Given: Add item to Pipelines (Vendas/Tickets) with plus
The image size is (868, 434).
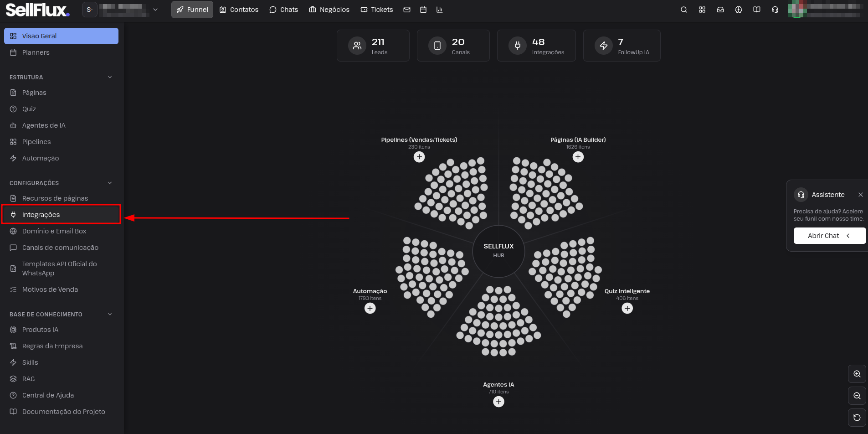Looking at the screenshot, I should [x=419, y=157].
